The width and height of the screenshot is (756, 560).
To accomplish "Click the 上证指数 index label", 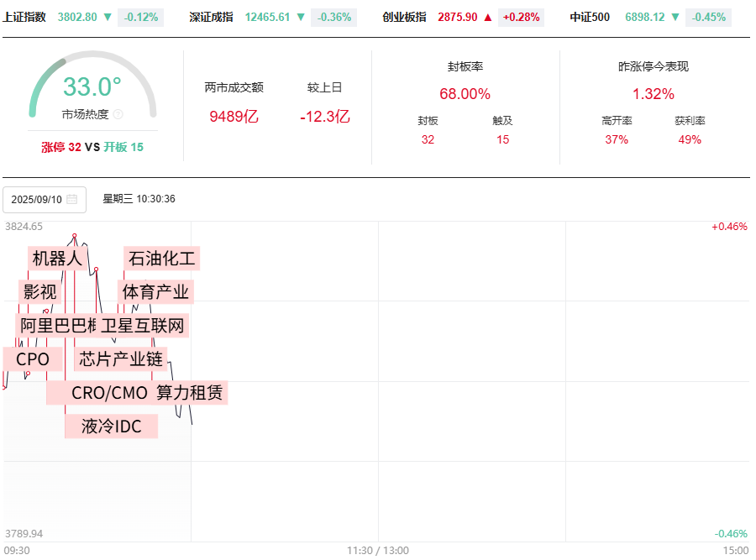I will click(x=24, y=17).
